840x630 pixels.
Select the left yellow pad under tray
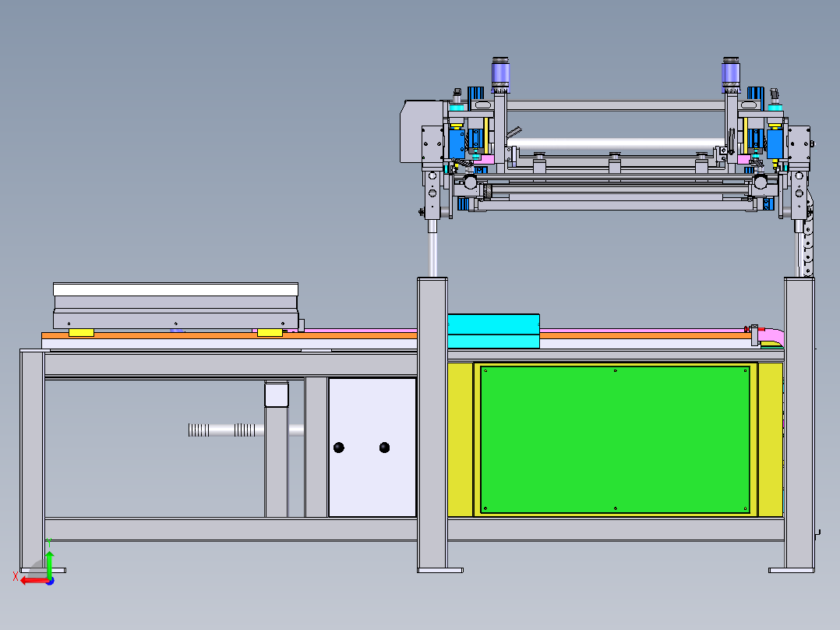tap(81, 333)
